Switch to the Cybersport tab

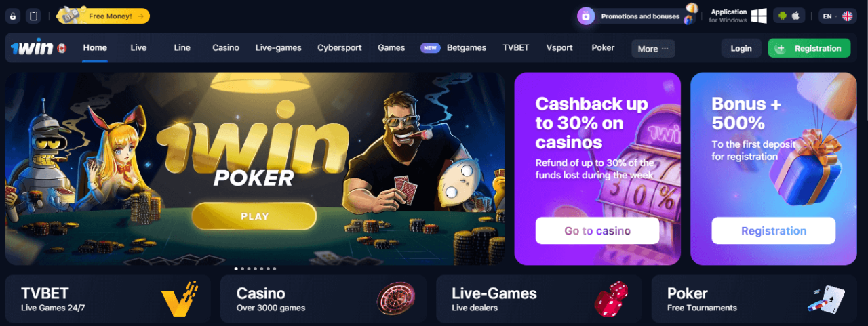pos(340,48)
